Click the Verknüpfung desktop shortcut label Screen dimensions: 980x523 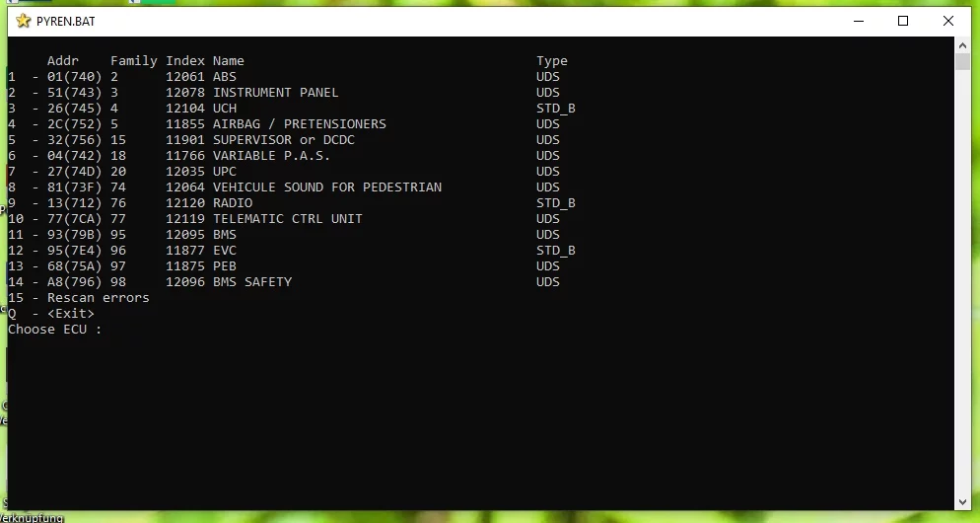[x=32, y=517]
